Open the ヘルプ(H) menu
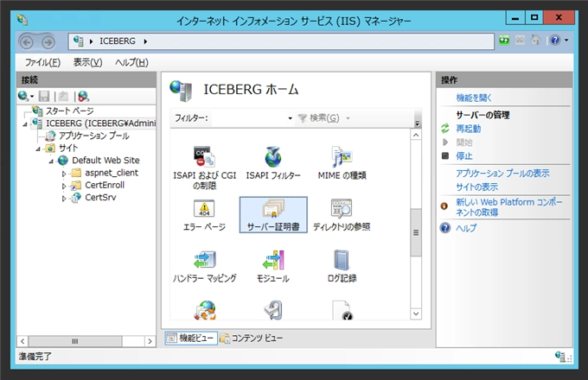 (x=131, y=62)
